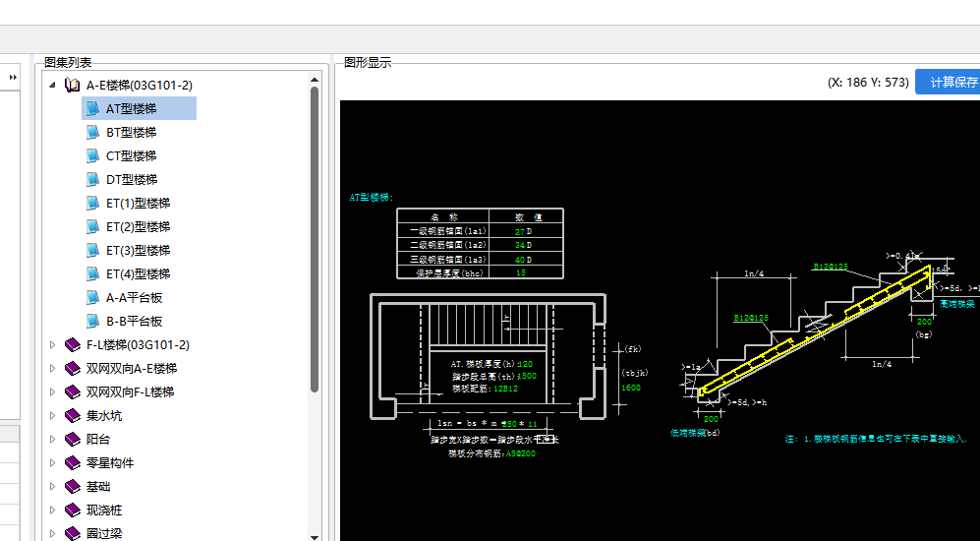The height and width of the screenshot is (541, 980).
Task: Expand the 双网双向A-E楼梯 node
Action: click(x=52, y=369)
